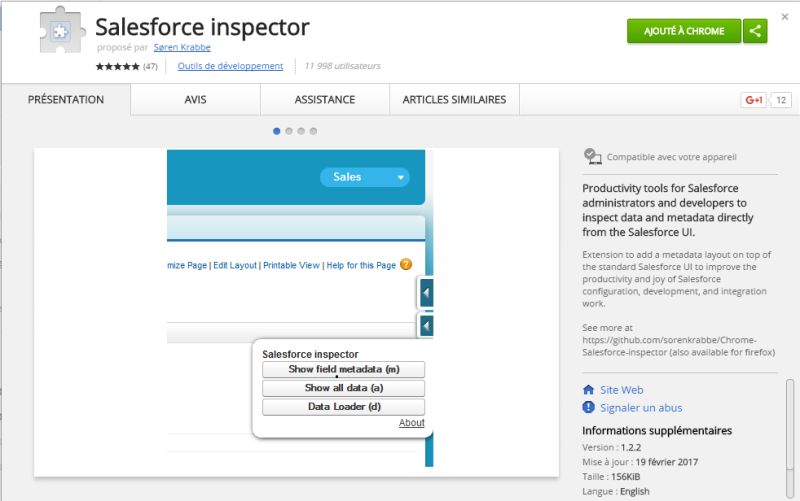Select the fourth carousel dot
The height and width of the screenshot is (501, 800).
[x=313, y=131]
